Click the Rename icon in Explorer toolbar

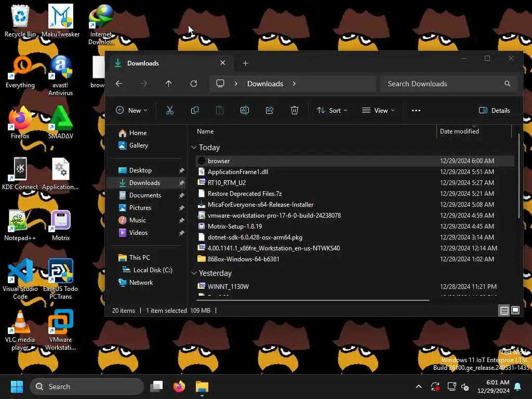tap(245, 110)
